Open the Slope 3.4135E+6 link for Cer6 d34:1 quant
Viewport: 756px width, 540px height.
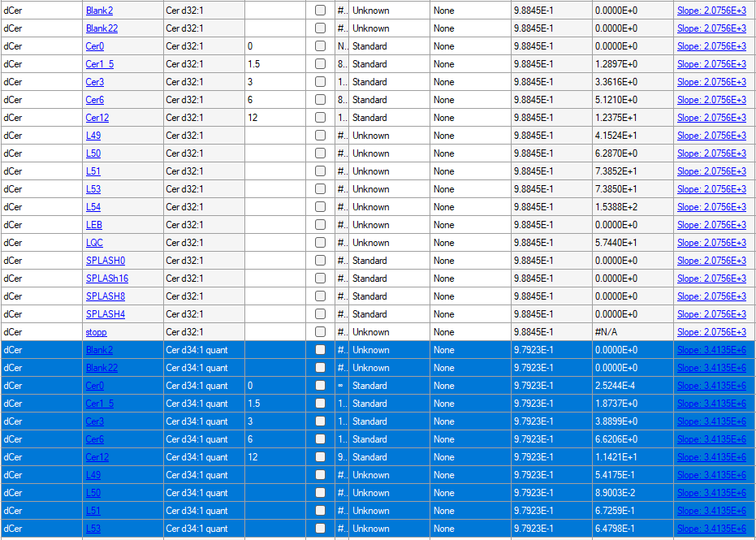711,439
